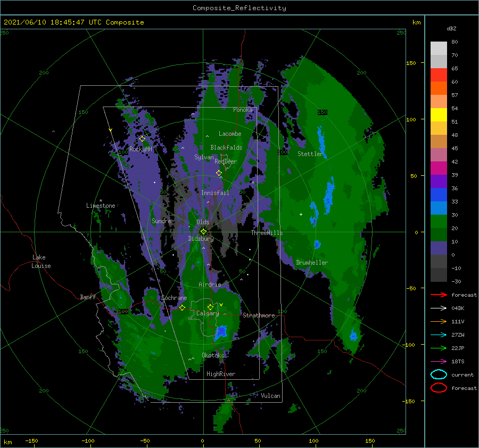Click the 51 dBZ yellow color swatch
Image resolution: width=479 pixels, height=448 pixels.
pyautogui.click(x=439, y=115)
